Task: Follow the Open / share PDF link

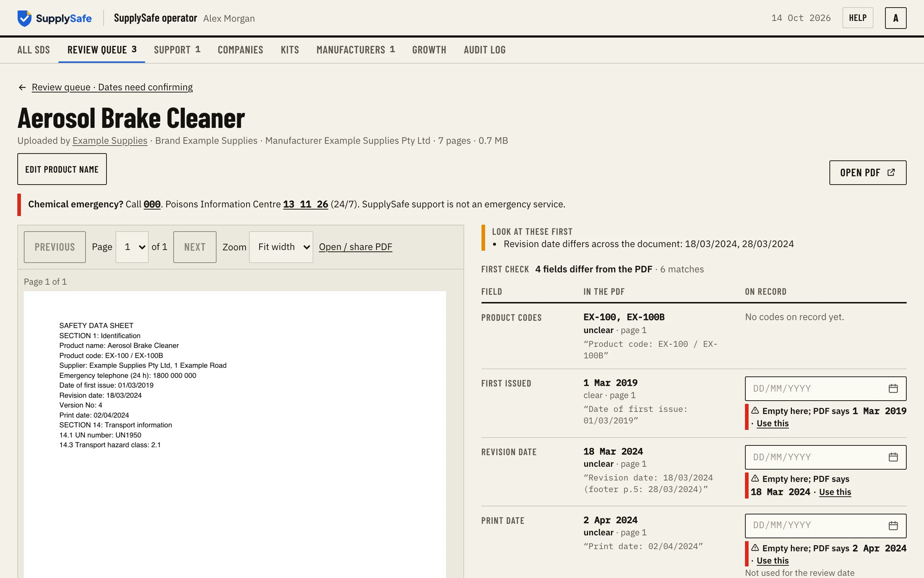Action: pos(356,247)
